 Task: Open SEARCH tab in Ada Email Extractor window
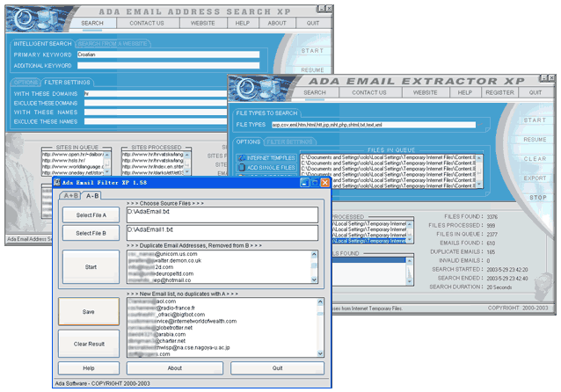pyautogui.click(x=315, y=92)
